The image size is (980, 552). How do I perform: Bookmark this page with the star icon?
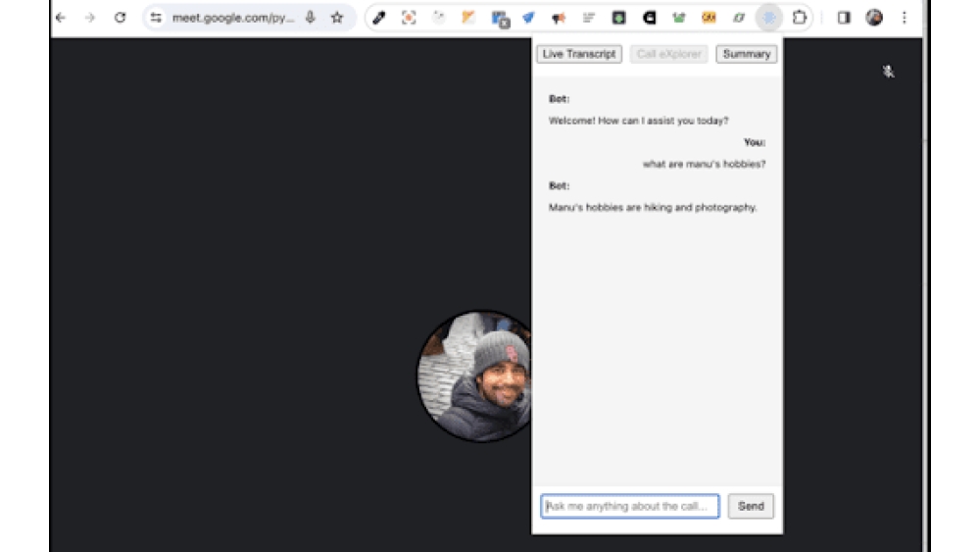pyautogui.click(x=337, y=18)
